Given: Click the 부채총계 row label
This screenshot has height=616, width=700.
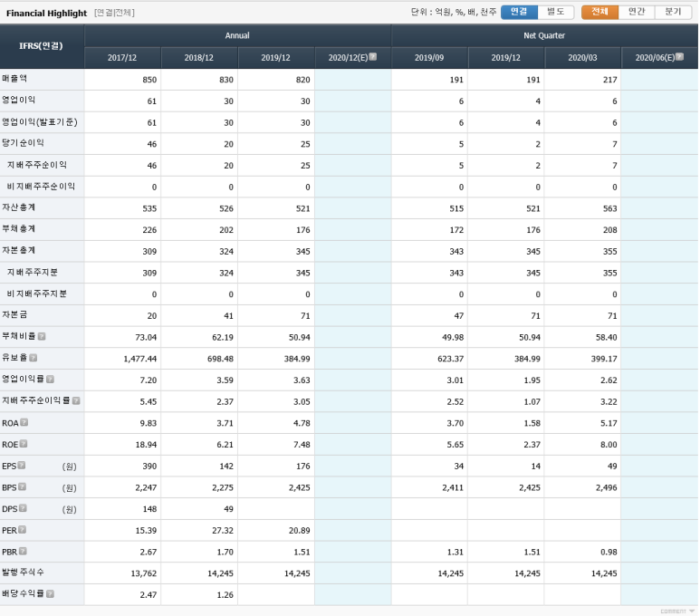Looking at the screenshot, I should click(x=19, y=228).
